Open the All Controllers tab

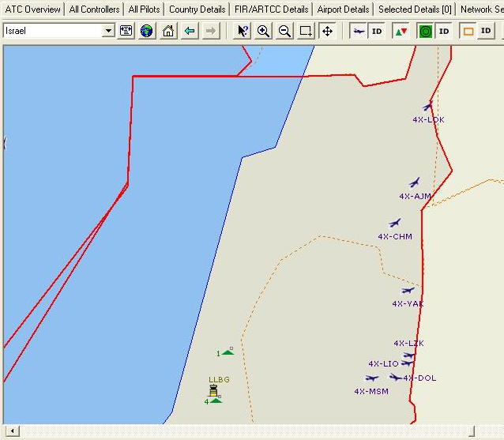point(94,9)
